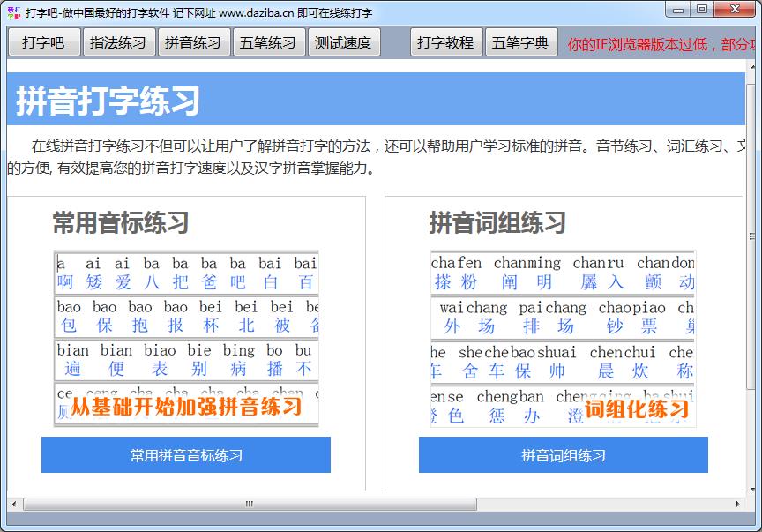Click the vertical scrollbar up arrow
The image size is (762, 532).
pyautogui.click(x=751, y=66)
